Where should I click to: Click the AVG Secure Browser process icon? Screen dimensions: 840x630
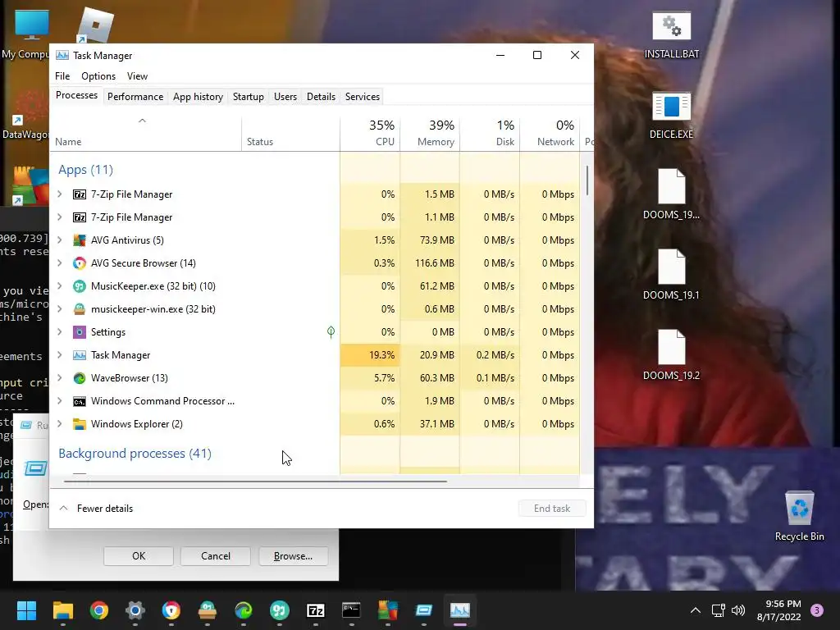click(x=80, y=263)
